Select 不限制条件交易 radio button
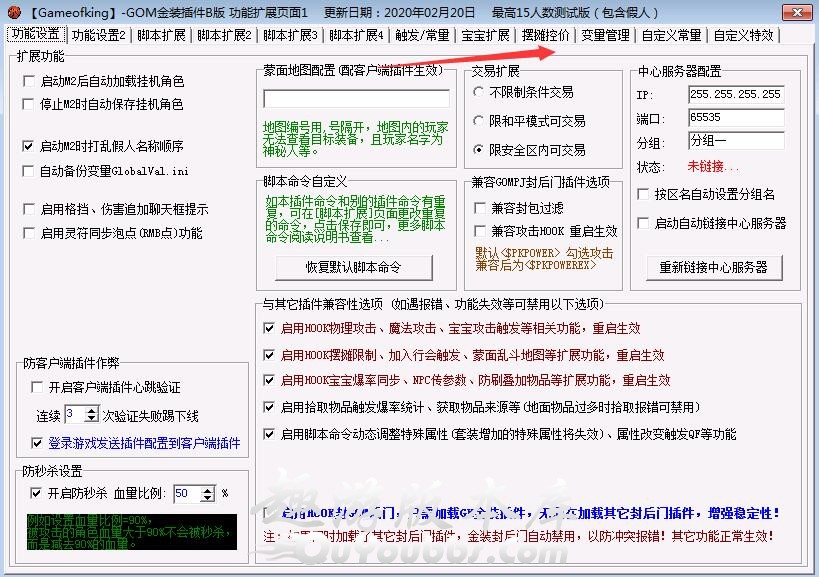This screenshot has height=577, width=819. point(479,92)
